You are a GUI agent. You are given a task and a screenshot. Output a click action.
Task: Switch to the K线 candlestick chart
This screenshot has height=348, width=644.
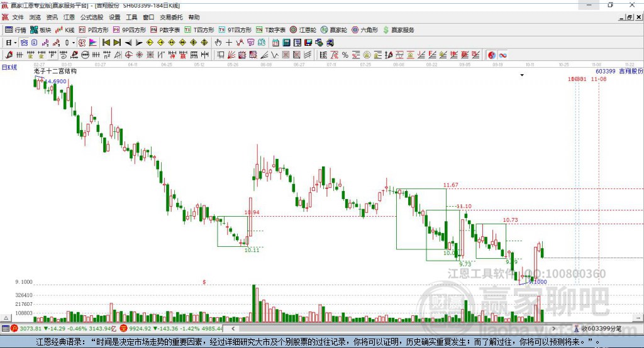[x=65, y=30]
